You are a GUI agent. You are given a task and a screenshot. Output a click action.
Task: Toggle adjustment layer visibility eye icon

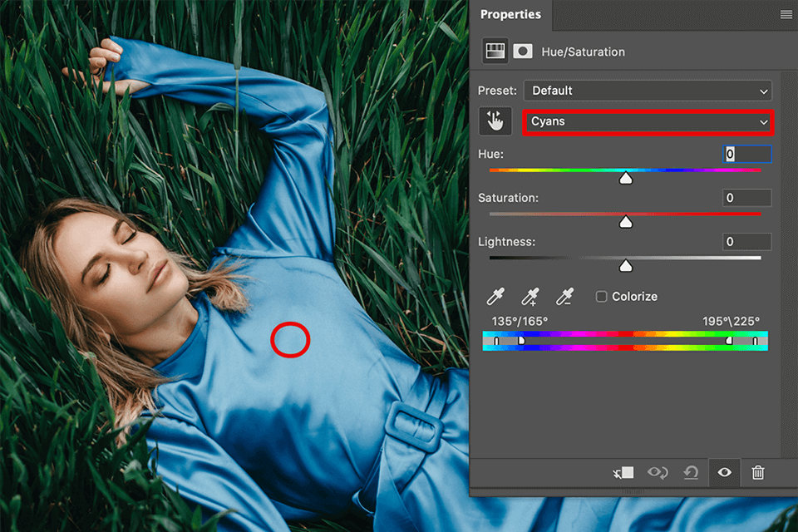tap(725, 472)
